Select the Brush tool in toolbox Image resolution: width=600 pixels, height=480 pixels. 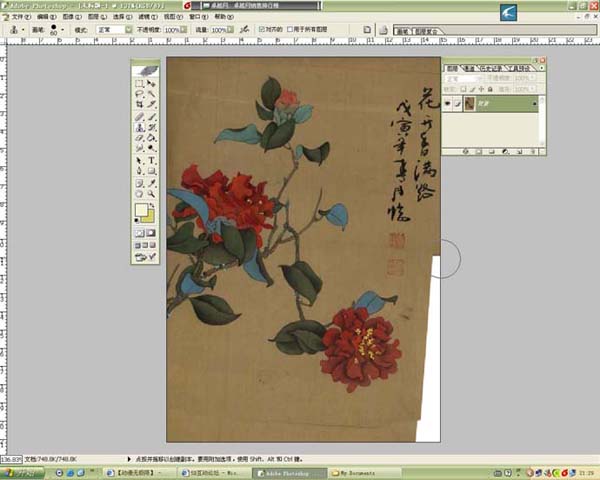pos(152,117)
